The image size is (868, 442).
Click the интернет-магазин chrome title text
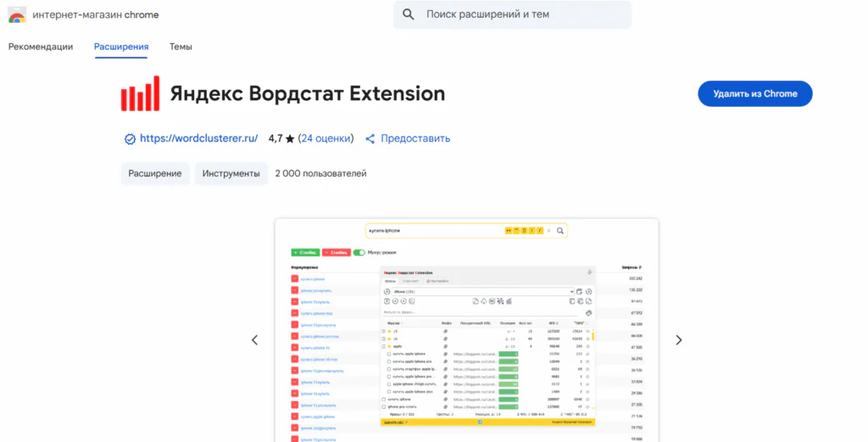[x=96, y=15]
